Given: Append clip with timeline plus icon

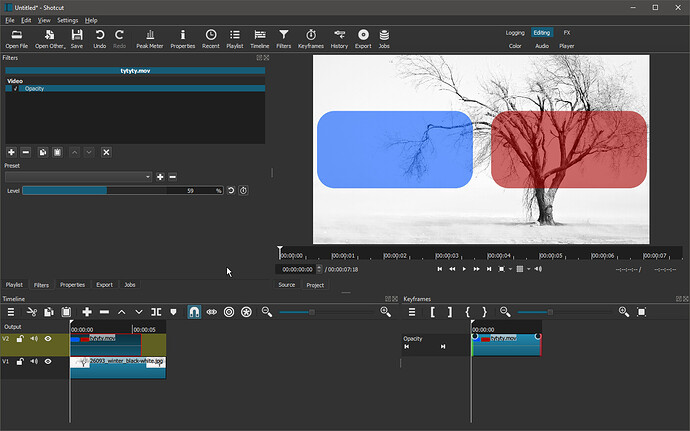Looking at the screenshot, I should [x=87, y=312].
